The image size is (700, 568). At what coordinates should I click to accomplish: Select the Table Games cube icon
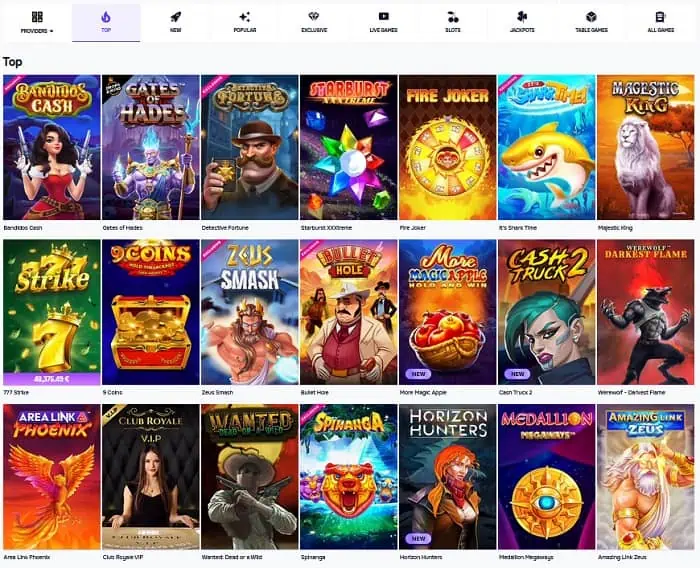591,17
